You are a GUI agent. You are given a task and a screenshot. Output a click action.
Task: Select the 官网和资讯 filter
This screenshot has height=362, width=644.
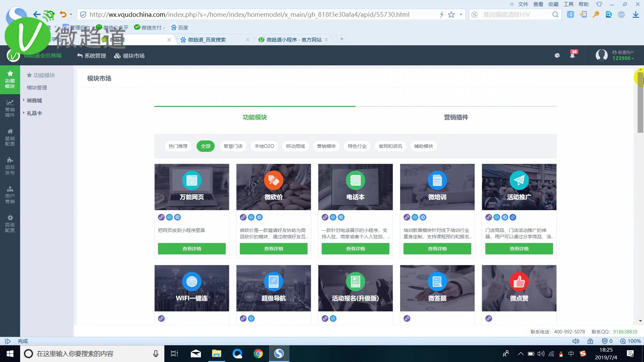(390, 146)
